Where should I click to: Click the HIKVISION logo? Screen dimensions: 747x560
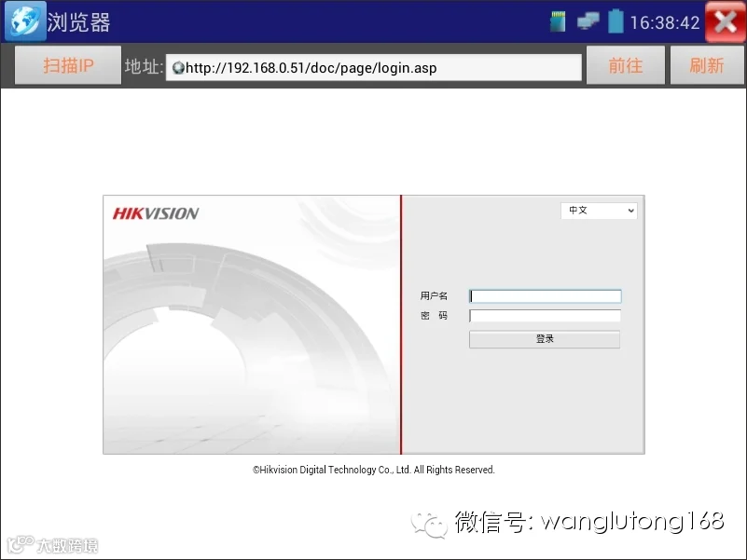pos(156,213)
